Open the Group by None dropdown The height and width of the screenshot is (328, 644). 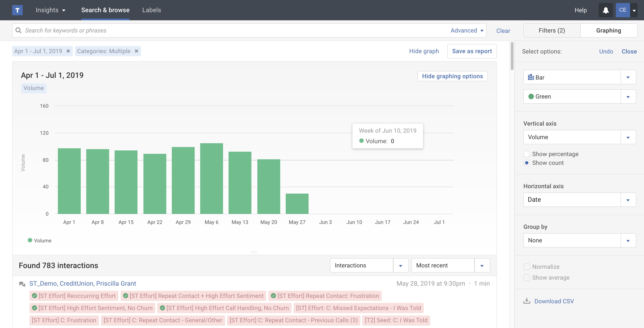coord(628,241)
